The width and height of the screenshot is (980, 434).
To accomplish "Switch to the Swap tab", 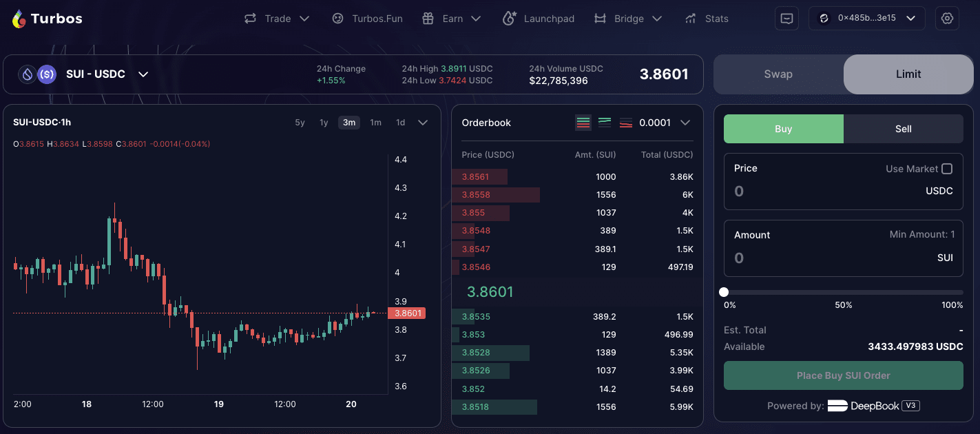I will pos(778,74).
